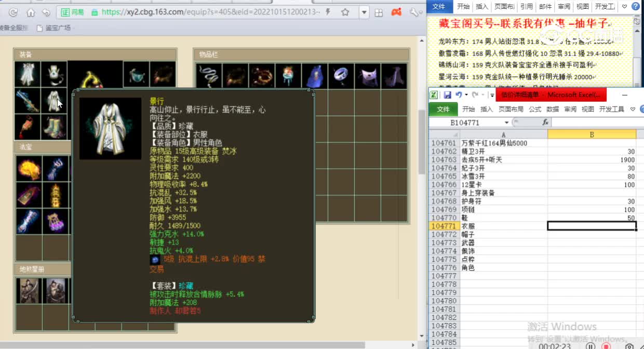
Task: Select the glowing scroll 法宝 icon
Action: pos(55,195)
